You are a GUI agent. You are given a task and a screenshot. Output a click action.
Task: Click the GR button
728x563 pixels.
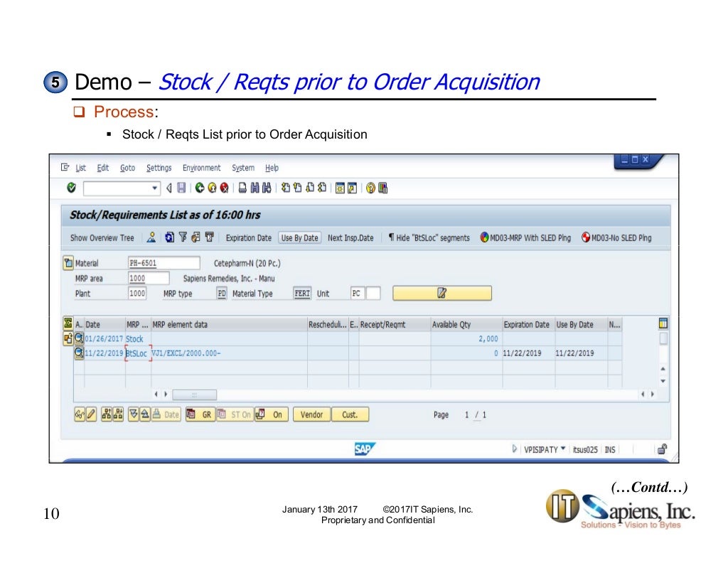(x=200, y=414)
